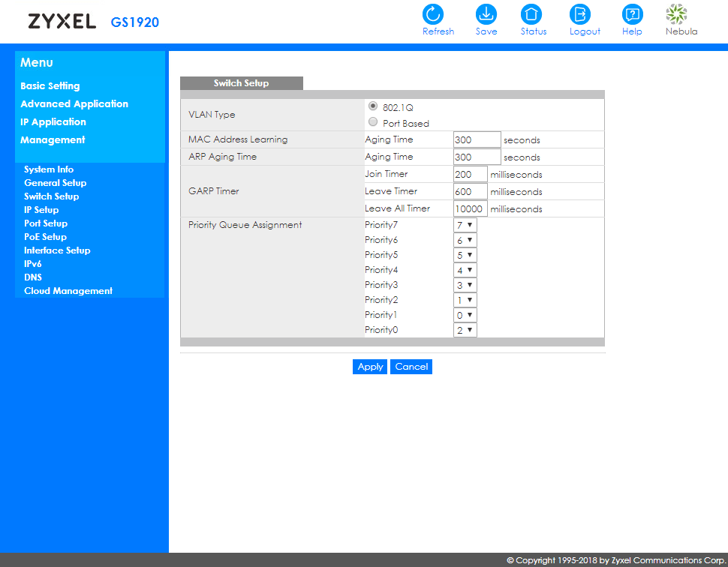
Task: Open the Advanced Application menu
Action: coord(74,104)
